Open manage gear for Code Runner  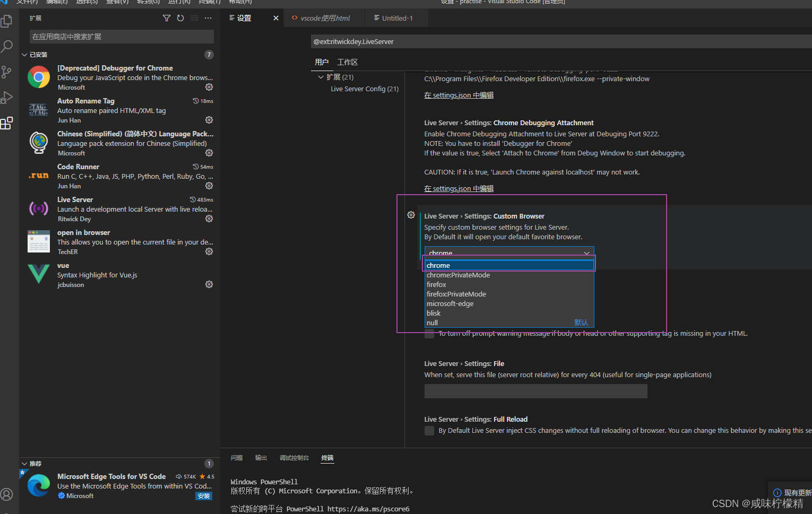(209, 186)
